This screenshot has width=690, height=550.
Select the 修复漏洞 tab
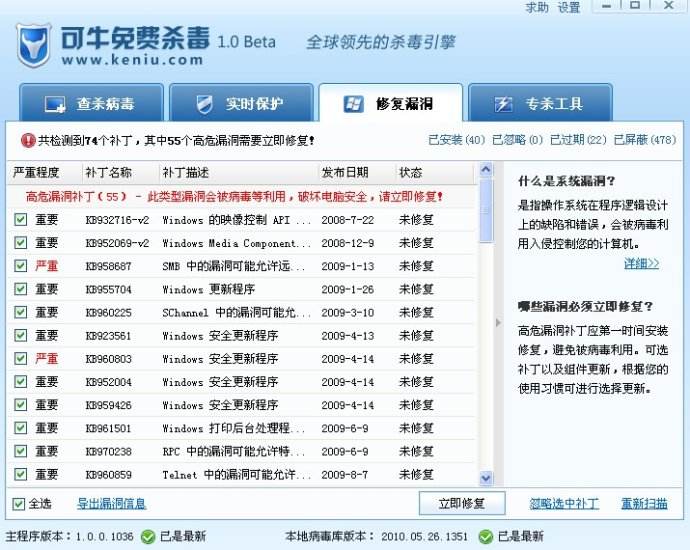[x=391, y=103]
